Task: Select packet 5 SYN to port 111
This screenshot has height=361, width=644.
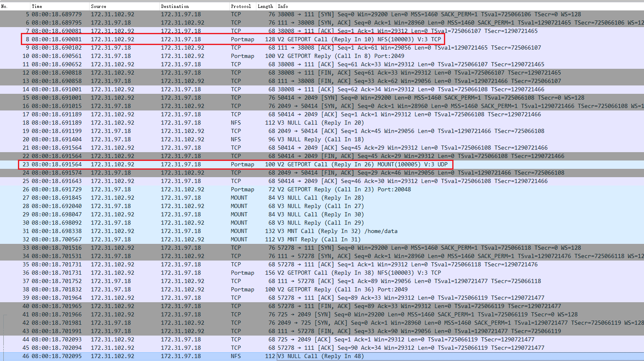Action: 322,14
